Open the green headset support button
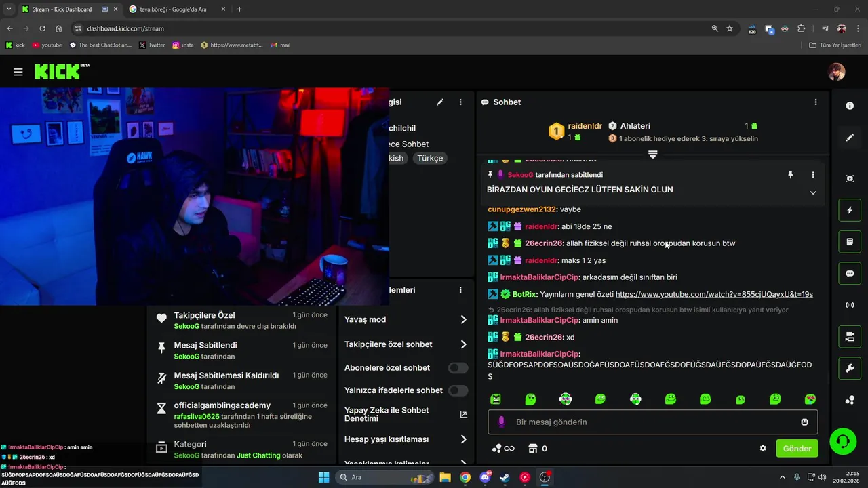The image size is (868, 488). coord(843,441)
